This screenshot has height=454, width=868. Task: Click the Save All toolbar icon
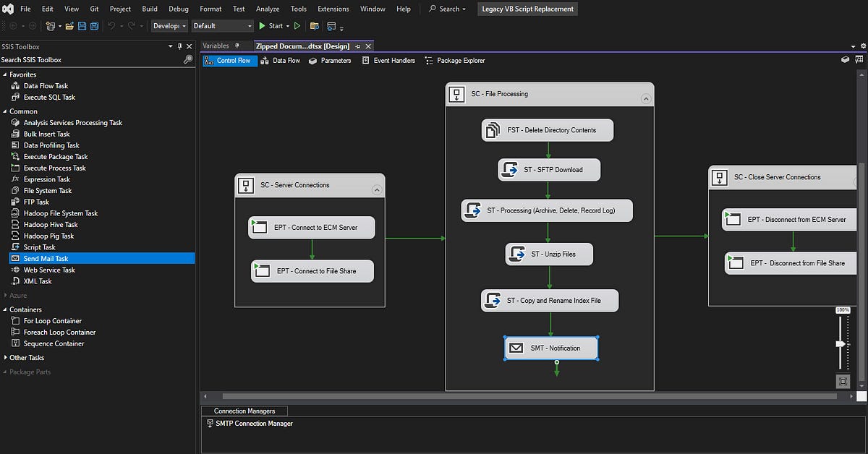click(x=95, y=26)
